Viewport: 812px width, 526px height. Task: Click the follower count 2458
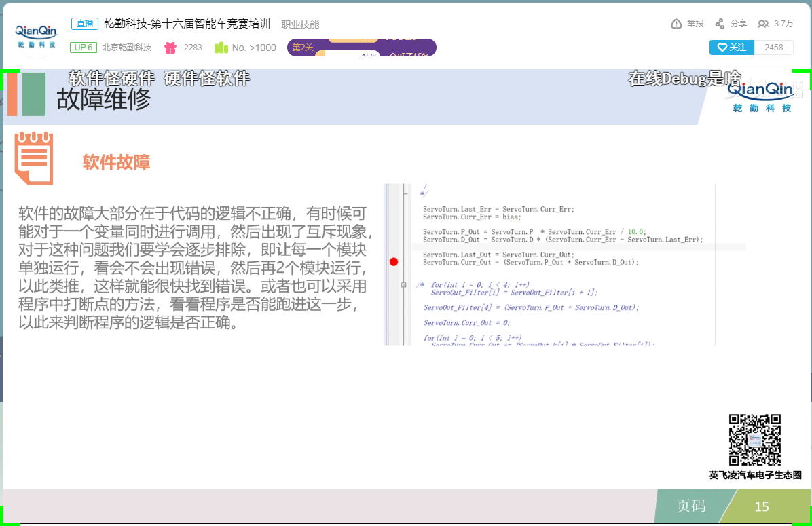coord(774,47)
